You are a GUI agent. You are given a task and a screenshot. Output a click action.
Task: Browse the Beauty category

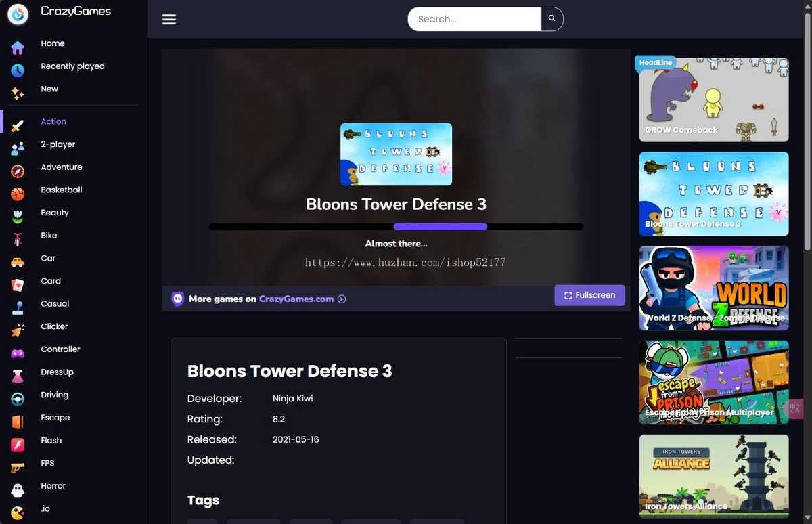point(55,213)
